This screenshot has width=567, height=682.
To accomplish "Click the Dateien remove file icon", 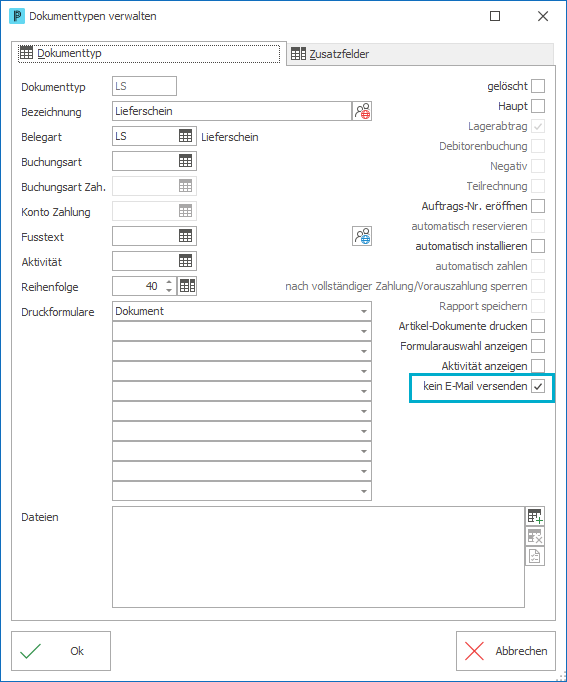I will point(535,536).
